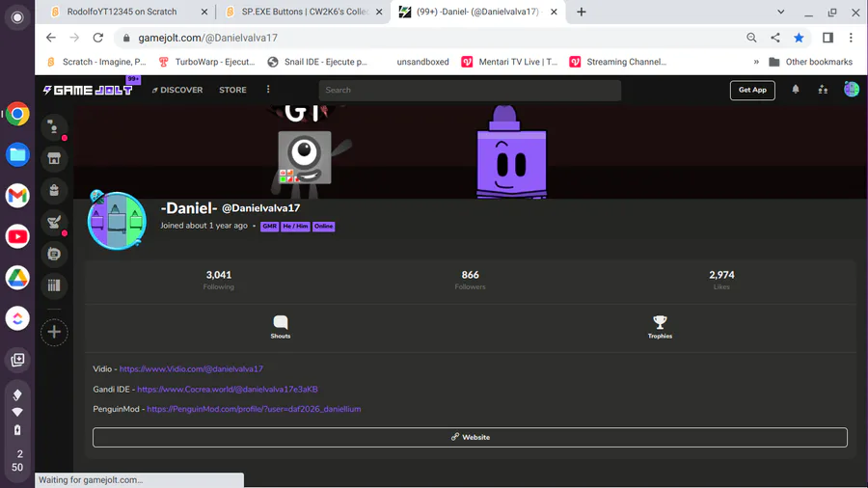Viewport: 868px width, 488px height.
Task: Open the creator tools icon in sidebar
Action: tap(54, 254)
